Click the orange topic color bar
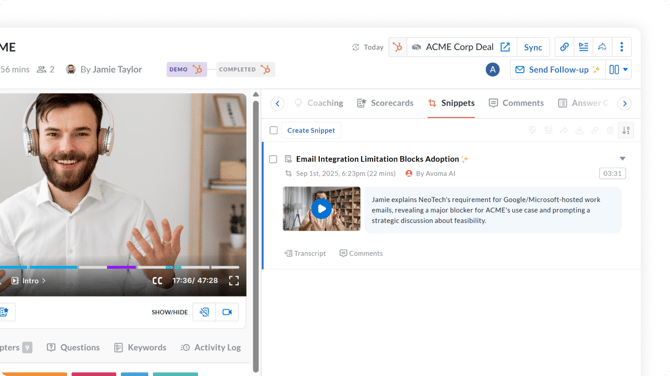Viewport: 670px width, 376px height. coord(34,374)
